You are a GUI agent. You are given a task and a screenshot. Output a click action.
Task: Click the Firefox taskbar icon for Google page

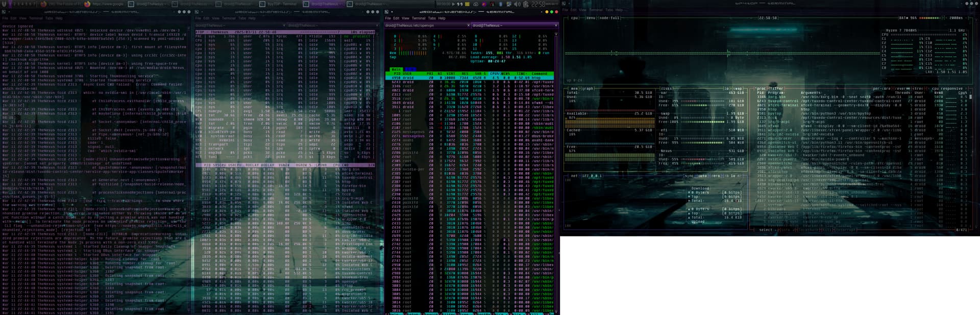tap(87, 4)
